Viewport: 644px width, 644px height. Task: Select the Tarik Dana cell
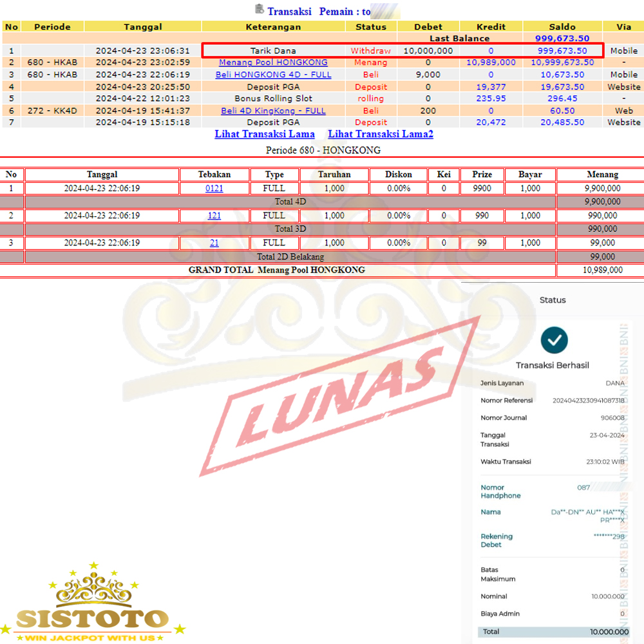pyautogui.click(x=273, y=51)
